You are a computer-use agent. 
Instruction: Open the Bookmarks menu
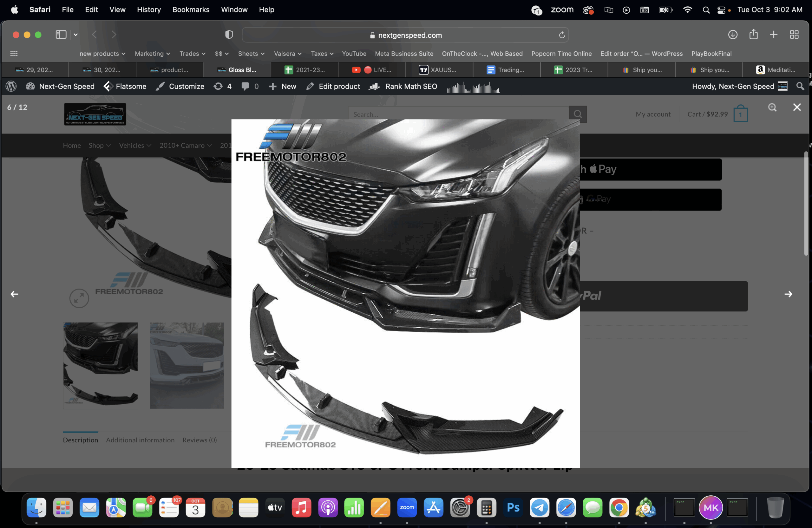[x=191, y=10]
